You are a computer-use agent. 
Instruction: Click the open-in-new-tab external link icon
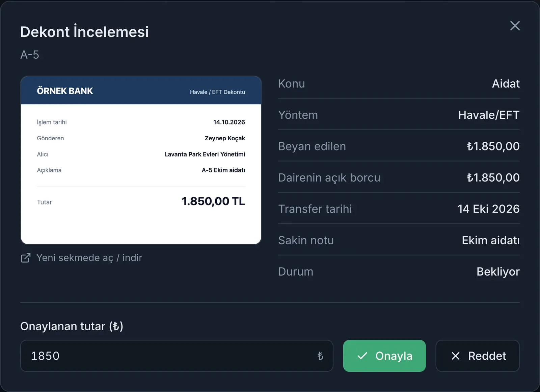point(26,258)
